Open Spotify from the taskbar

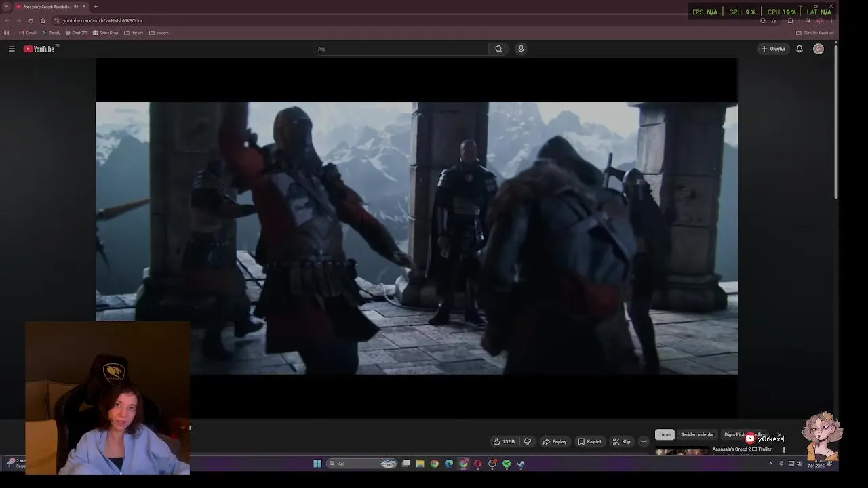coord(507,464)
